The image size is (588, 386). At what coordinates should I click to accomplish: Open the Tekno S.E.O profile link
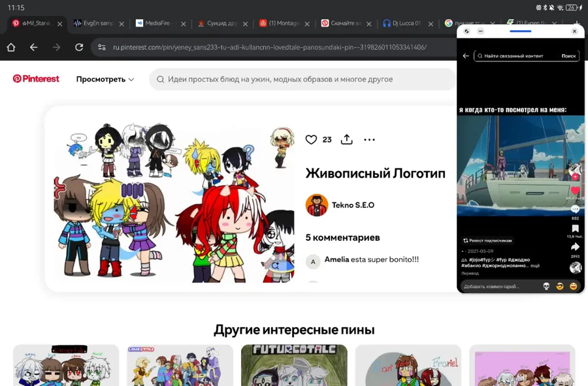tap(353, 205)
